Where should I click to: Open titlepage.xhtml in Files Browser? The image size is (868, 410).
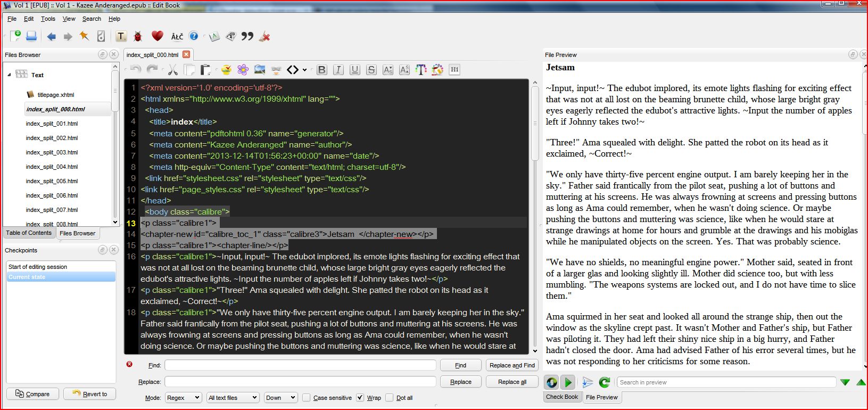(x=56, y=95)
